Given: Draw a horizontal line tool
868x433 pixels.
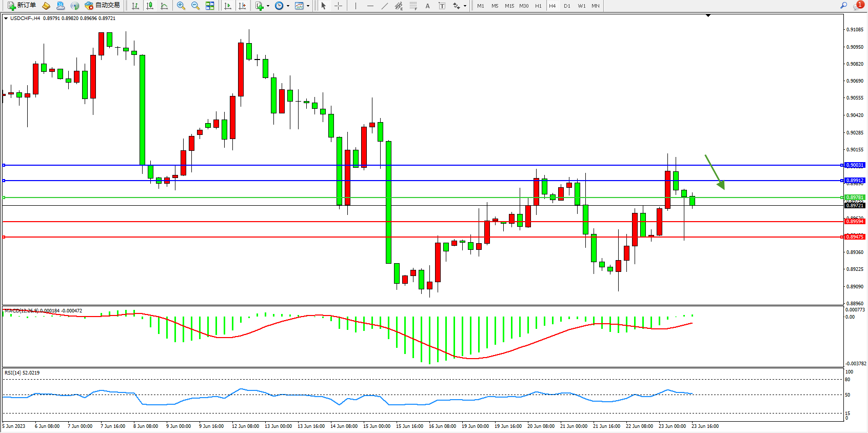Looking at the screenshot, I should tap(370, 6).
